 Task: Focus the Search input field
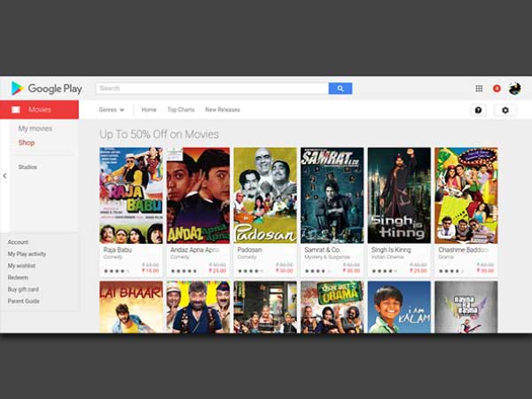(x=213, y=89)
